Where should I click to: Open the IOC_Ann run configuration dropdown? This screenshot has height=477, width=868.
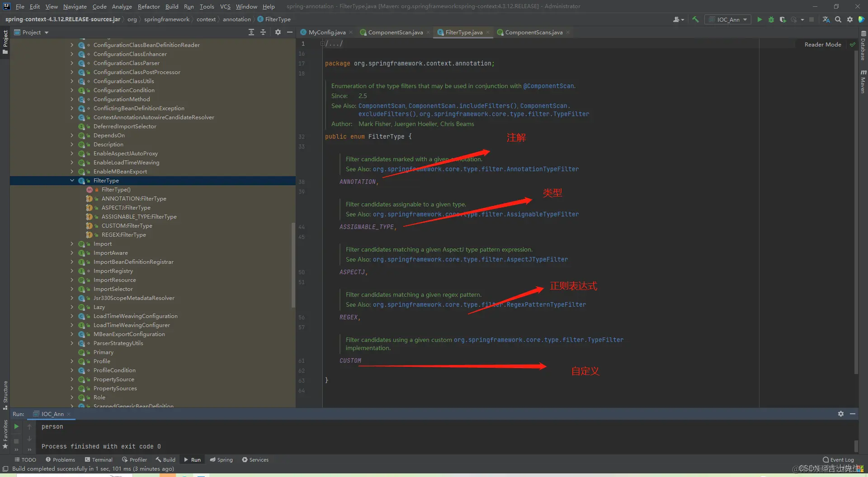coord(728,19)
